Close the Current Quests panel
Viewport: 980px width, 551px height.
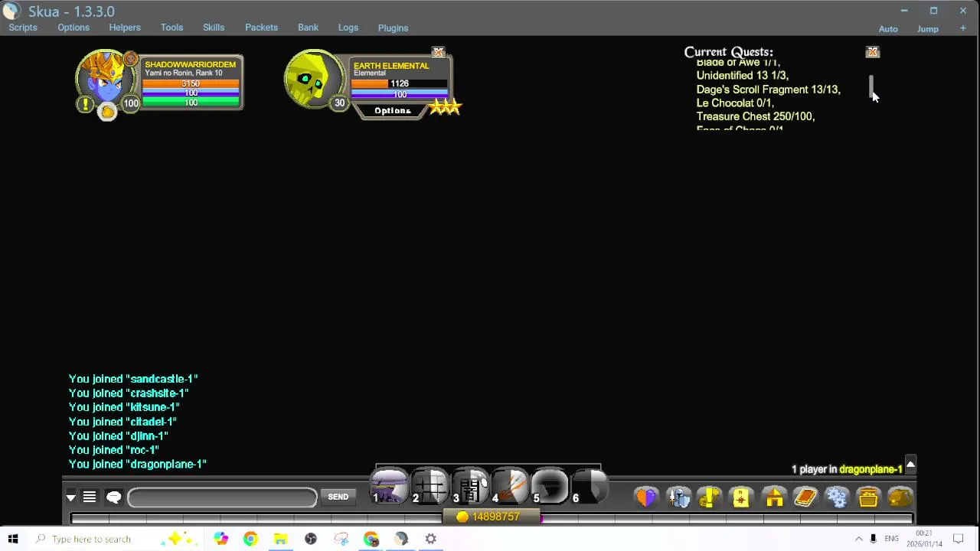pos(872,52)
